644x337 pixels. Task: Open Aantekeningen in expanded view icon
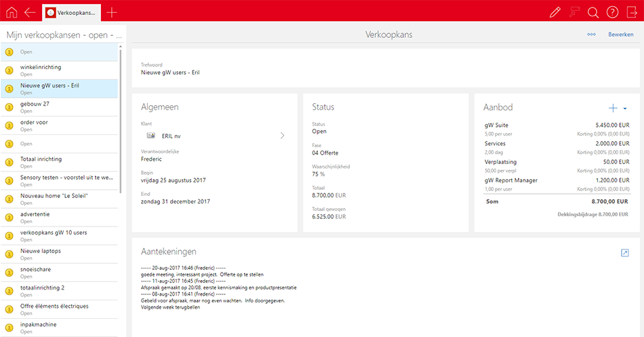point(625,253)
